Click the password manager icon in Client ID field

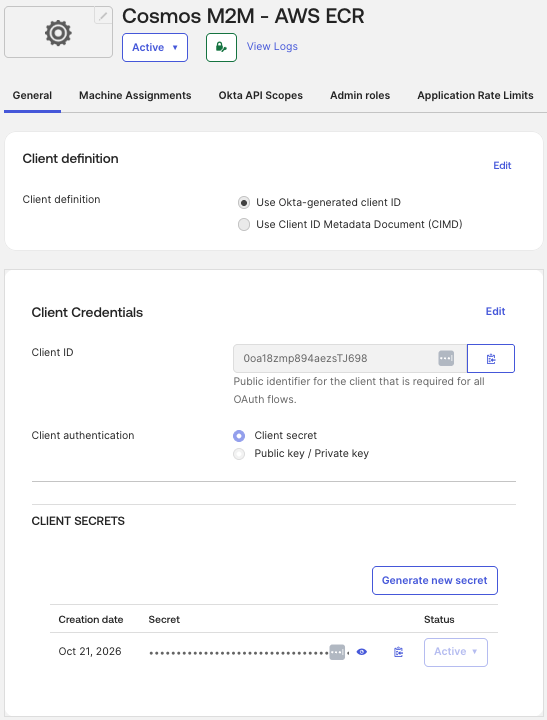[x=446, y=358]
